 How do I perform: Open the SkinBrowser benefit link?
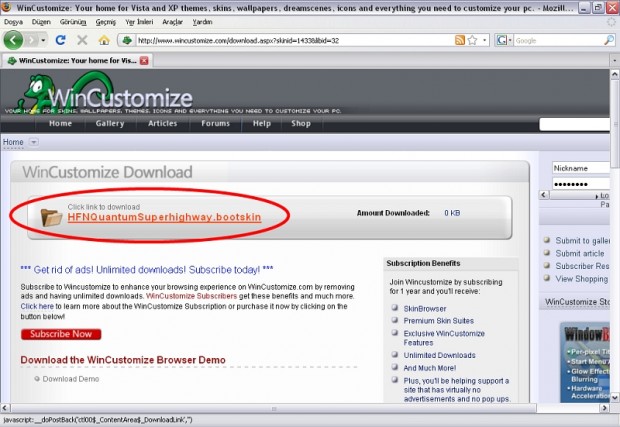[x=425, y=309]
